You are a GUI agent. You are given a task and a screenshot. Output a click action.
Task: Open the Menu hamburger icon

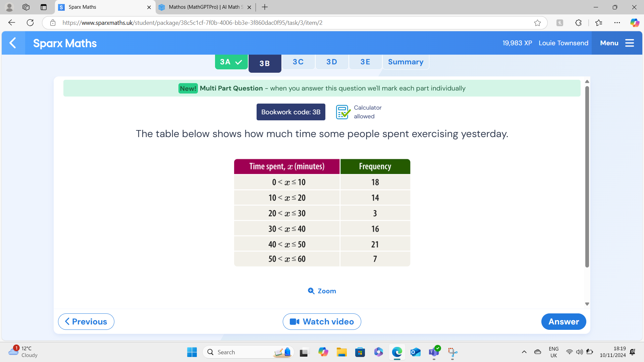click(x=630, y=43)
